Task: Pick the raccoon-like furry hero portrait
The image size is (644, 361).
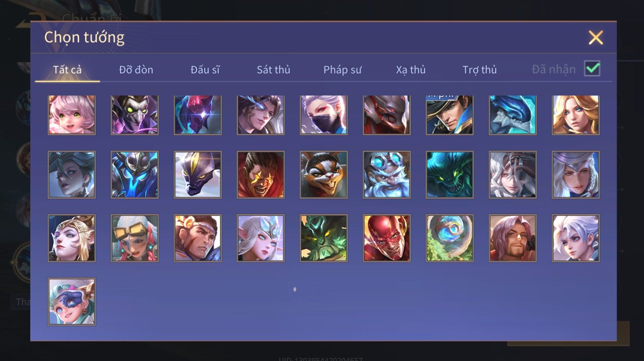Action: [324, 175]
